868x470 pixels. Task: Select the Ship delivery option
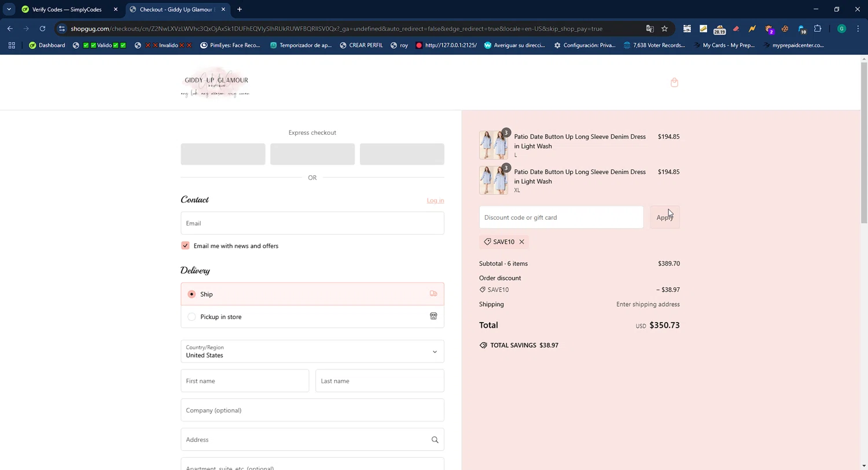[x=312, y=294]
